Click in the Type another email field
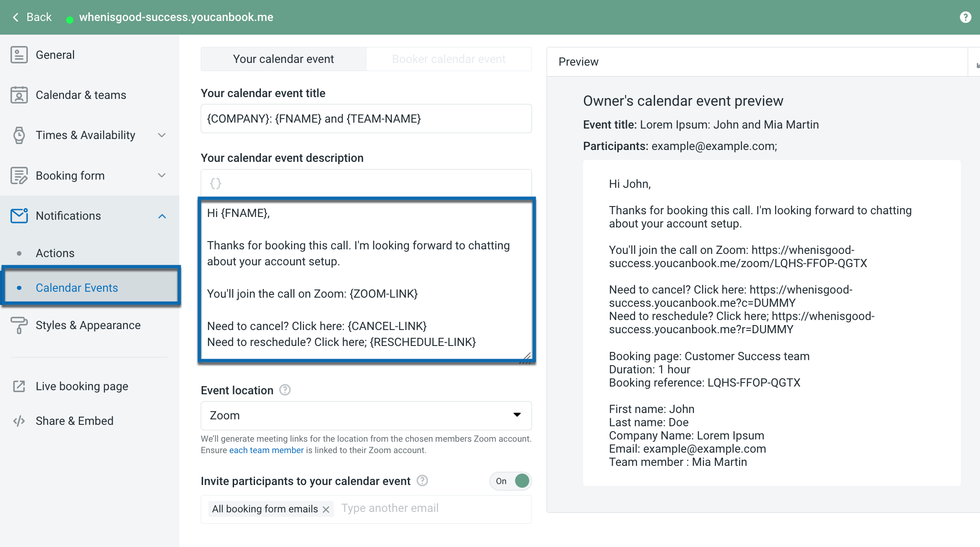 (390, 508)
